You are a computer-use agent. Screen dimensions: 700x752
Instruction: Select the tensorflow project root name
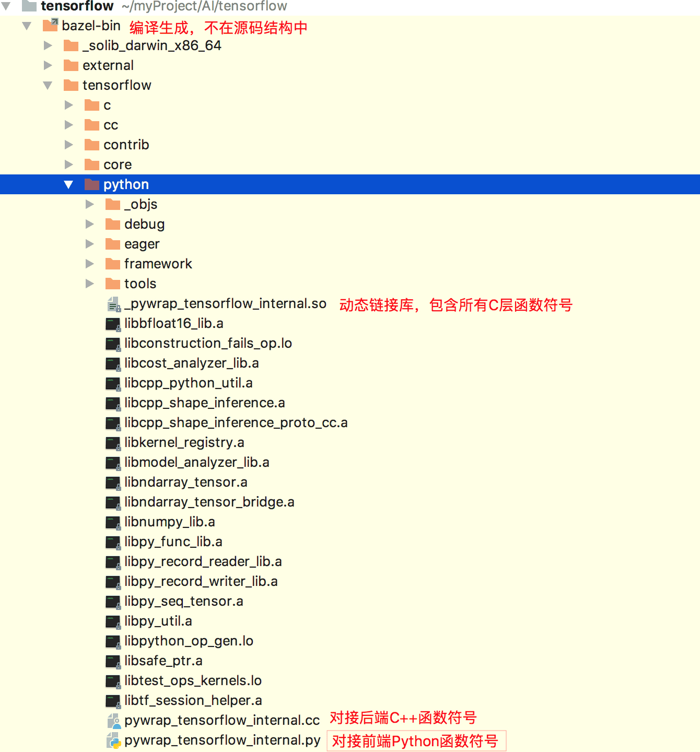tap(77, 6)
